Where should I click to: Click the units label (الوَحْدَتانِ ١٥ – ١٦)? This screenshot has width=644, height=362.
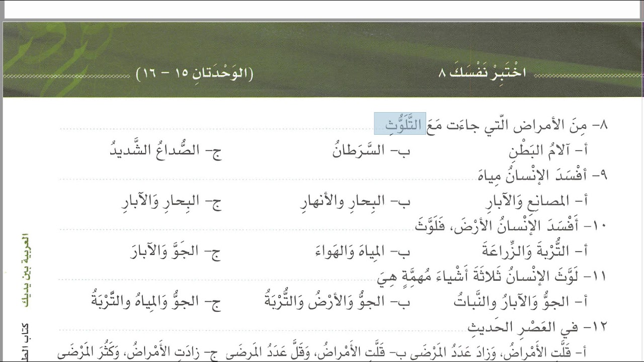pos(194,73)
